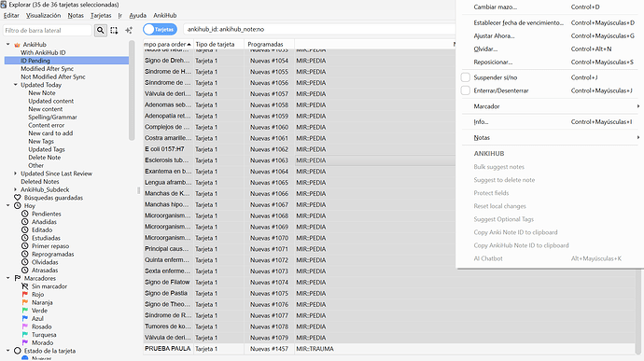The image size is (644, 361).
Task: Click the clock icon beside Olvidadas
Action: 25,262
